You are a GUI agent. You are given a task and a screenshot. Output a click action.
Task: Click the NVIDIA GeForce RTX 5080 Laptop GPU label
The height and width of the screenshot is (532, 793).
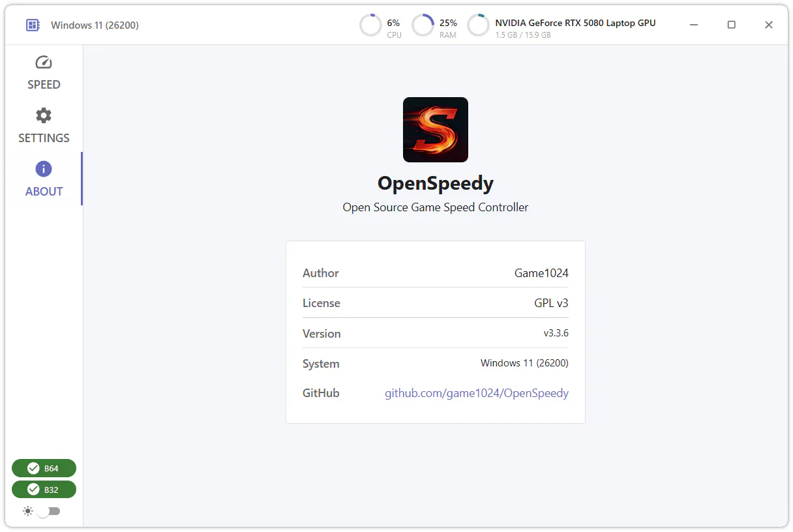coord(575,23)
